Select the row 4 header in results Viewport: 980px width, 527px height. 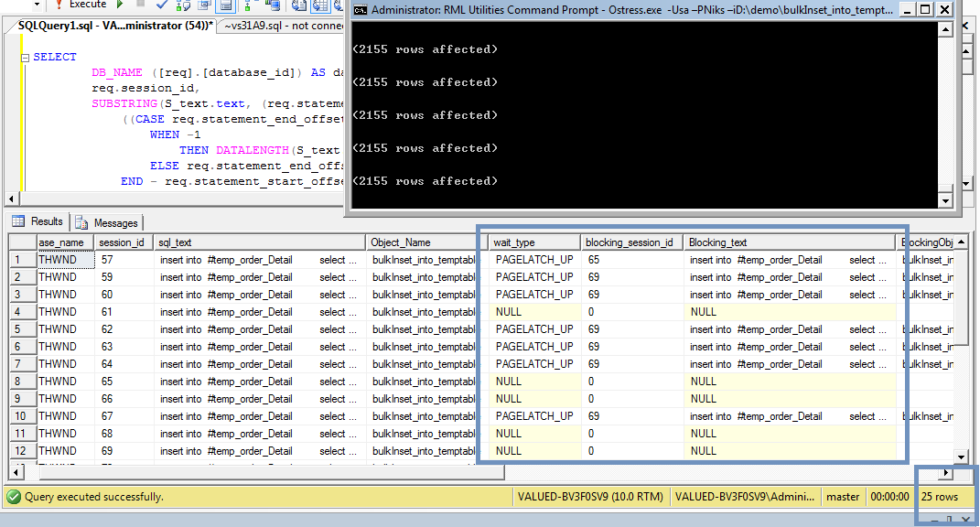[x=21, y=312]
